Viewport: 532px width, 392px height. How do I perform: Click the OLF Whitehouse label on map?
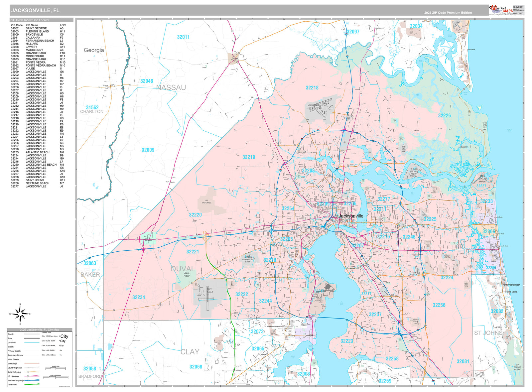[x=206, y=201]
